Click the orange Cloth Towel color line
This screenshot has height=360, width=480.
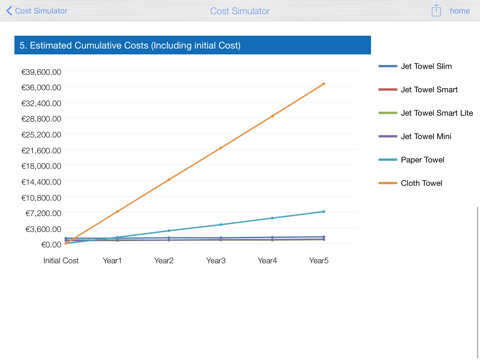click(388, 183)
